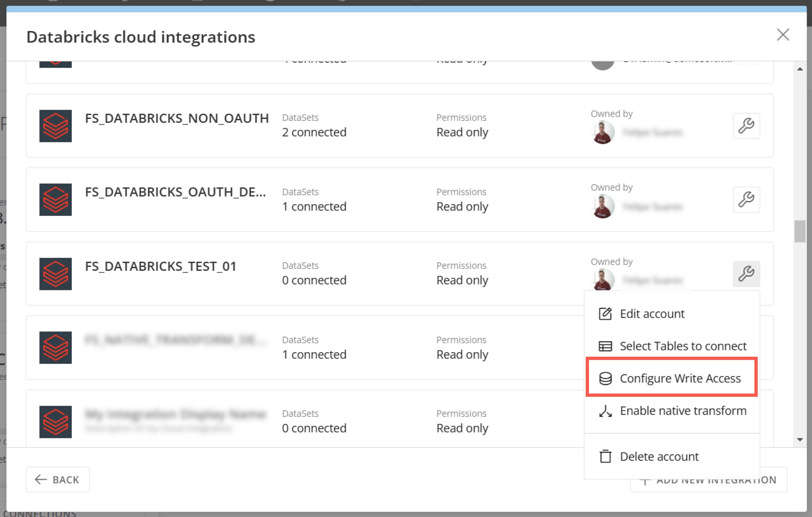Click the wrench icon on FS_DATABRICKS_OAUTH_DE row
Screen dimensions: 812x517
(746, 199)
